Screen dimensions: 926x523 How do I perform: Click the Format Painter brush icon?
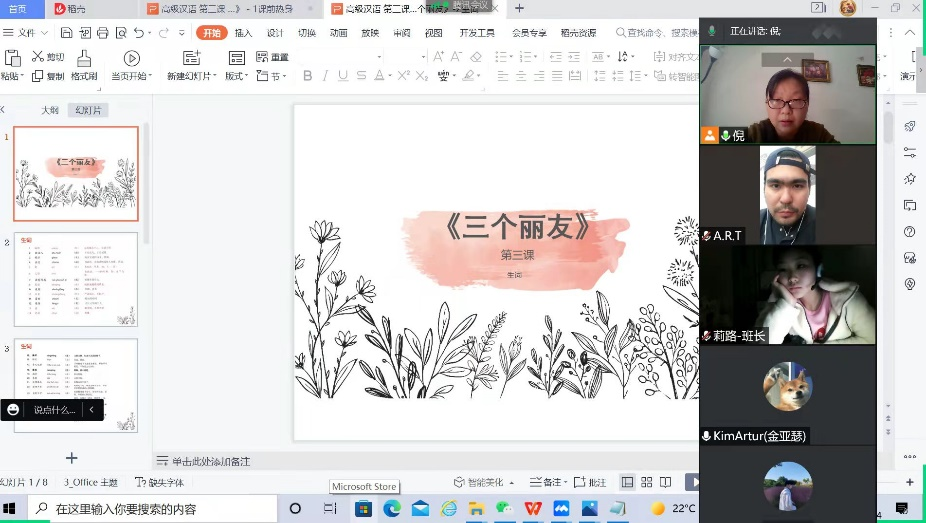tap(84, 59)
